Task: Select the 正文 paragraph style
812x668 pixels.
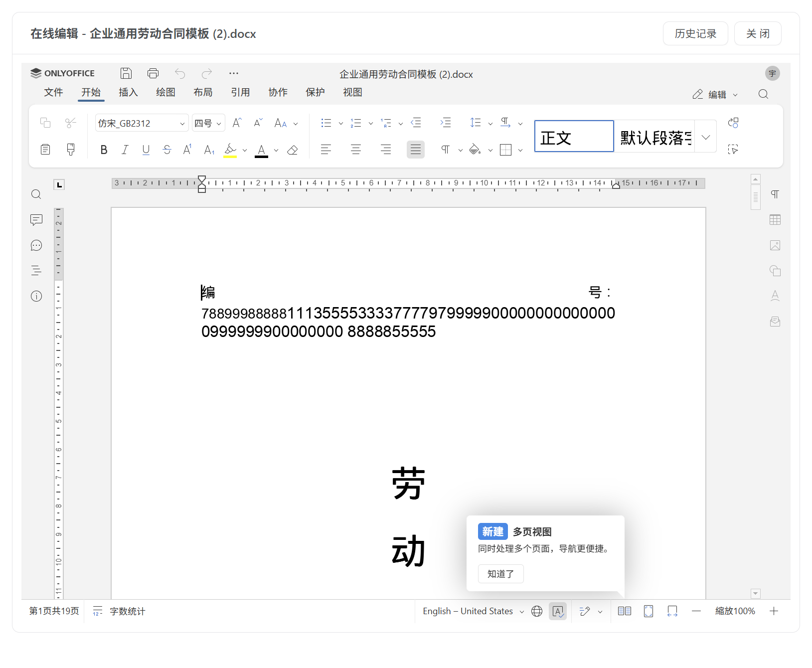Action: [574, 136]
